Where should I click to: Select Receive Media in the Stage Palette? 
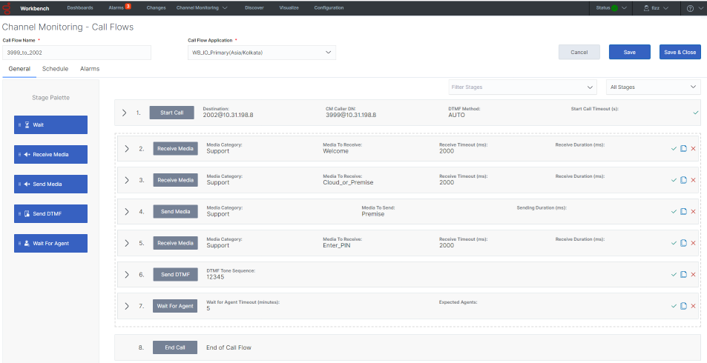50,154
